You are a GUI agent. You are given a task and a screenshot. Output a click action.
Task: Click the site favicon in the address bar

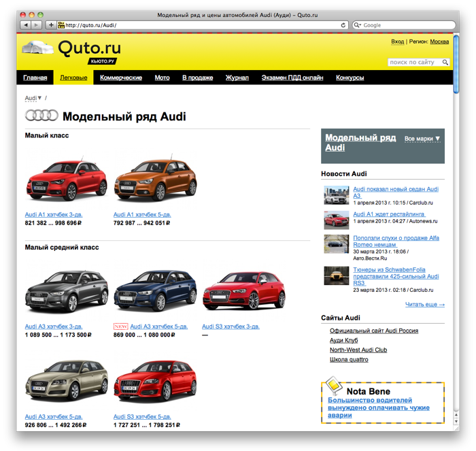point(61,25)
